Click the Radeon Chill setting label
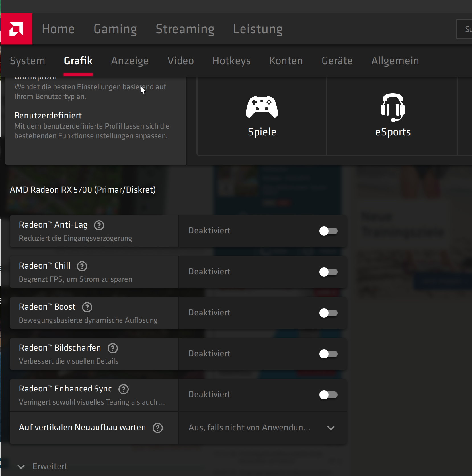The width and height of the screenshot is (472, 476). 45,266
